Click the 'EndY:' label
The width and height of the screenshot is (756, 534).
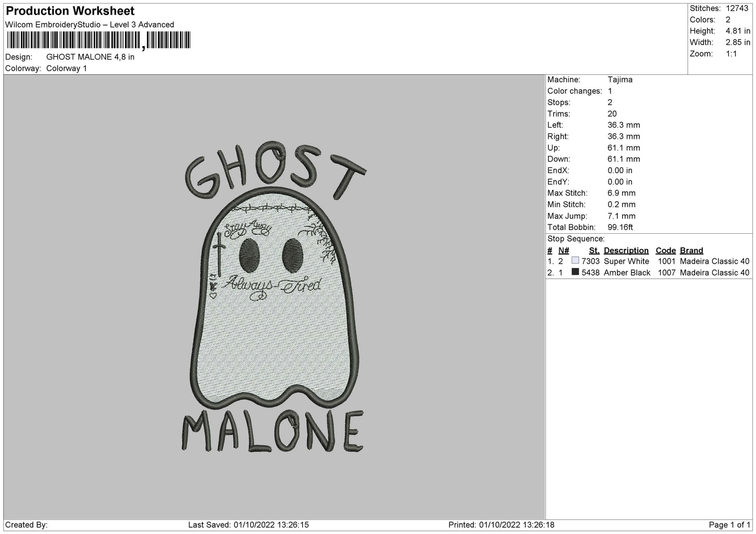[558, 182]
